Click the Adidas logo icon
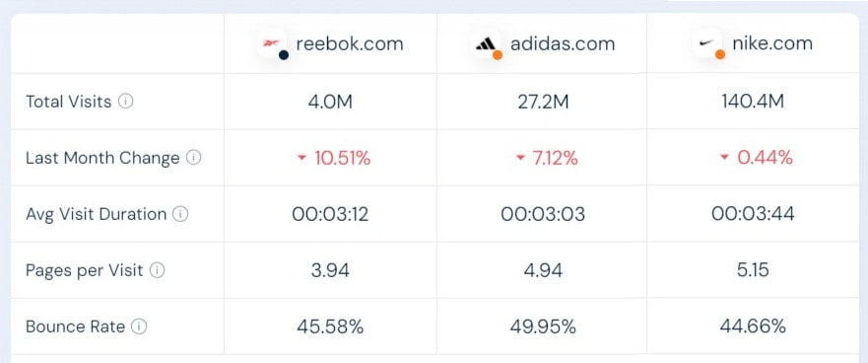 [x=486, y=43]
